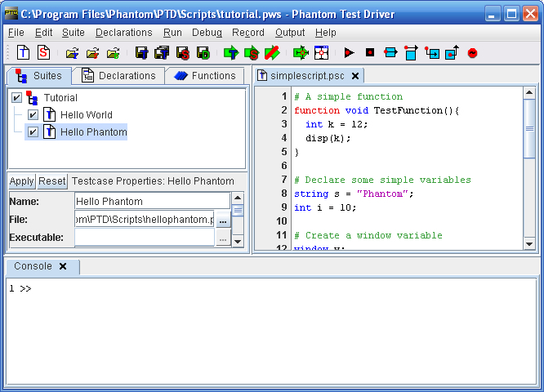Image resolution: width=544 pixels, height=392 pixels.
Task: Click the save testcase floppy icon
Action: pos(141,53)
